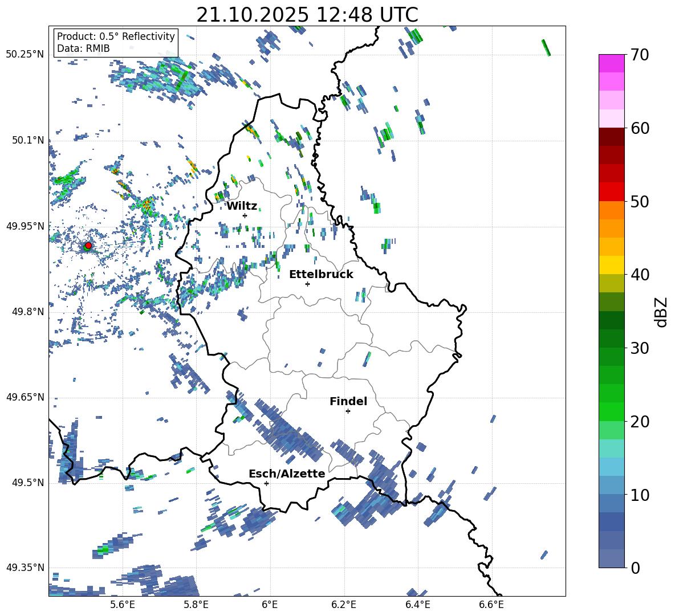
Task: Click the 5.6°E longitude label
Action: tap(123, 605)
